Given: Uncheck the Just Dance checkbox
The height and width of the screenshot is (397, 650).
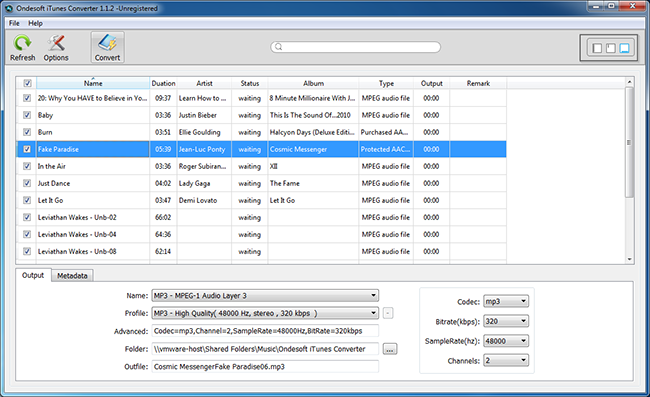Looking at the screenshot, I should 27,183.
